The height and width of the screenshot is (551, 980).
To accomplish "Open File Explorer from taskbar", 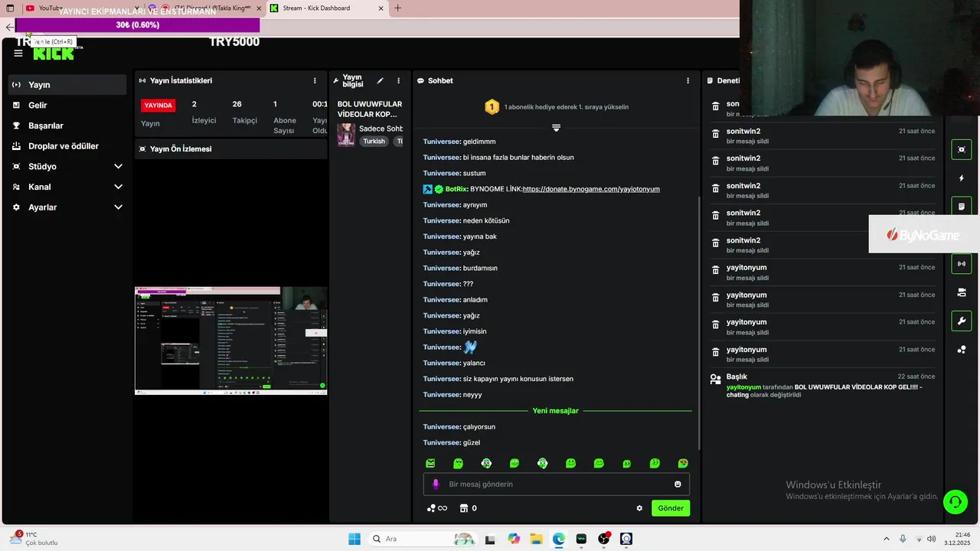I will click(536, 539).
